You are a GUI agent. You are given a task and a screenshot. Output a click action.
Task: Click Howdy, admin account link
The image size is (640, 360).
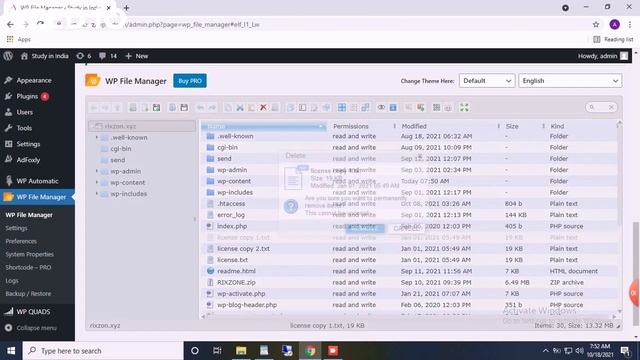tap(603, 56)
